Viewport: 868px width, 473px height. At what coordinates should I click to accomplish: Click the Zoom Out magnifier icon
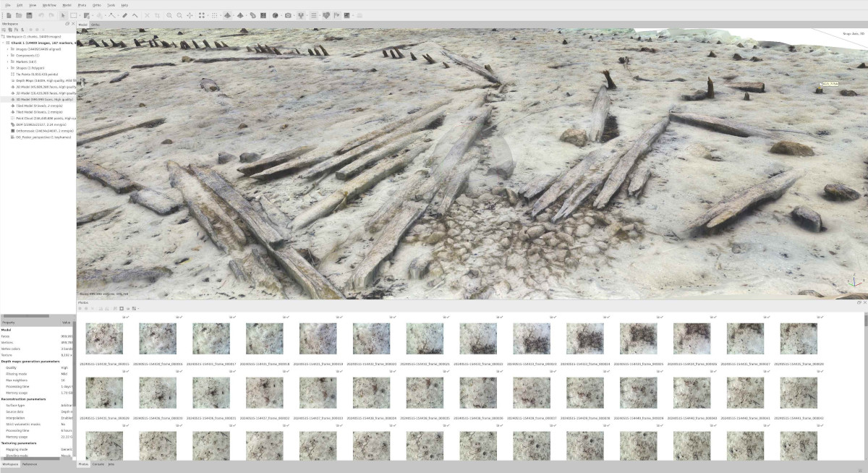(x=179, y=15)
